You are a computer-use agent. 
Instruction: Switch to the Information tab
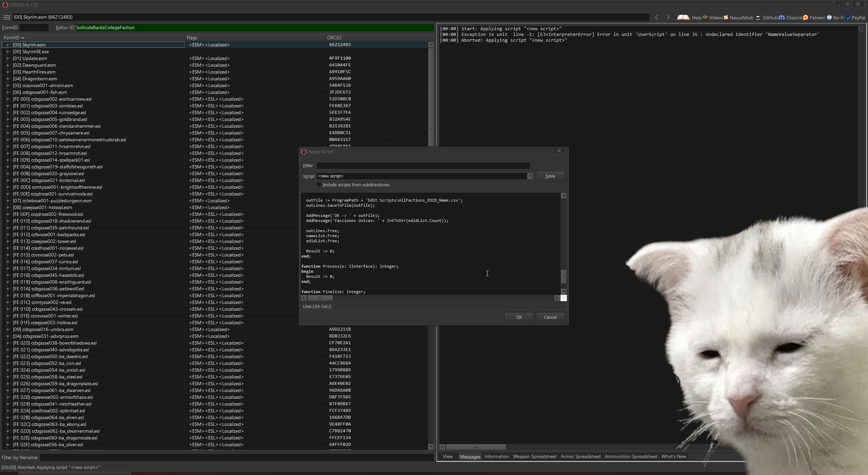tap(496, 456)
